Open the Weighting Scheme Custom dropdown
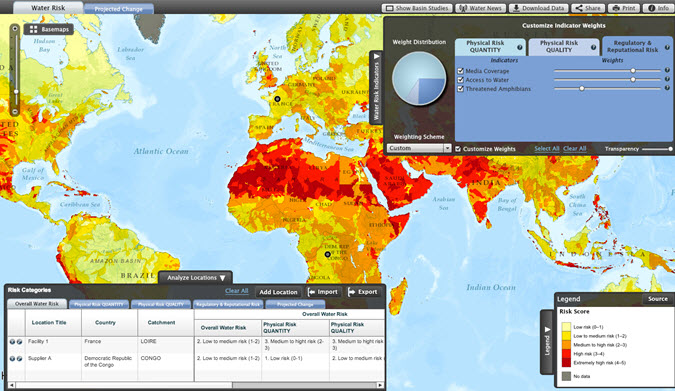Image resolution: width=675 pixels, height=391 pixels. pyautogui.click(x=419, y=148)
